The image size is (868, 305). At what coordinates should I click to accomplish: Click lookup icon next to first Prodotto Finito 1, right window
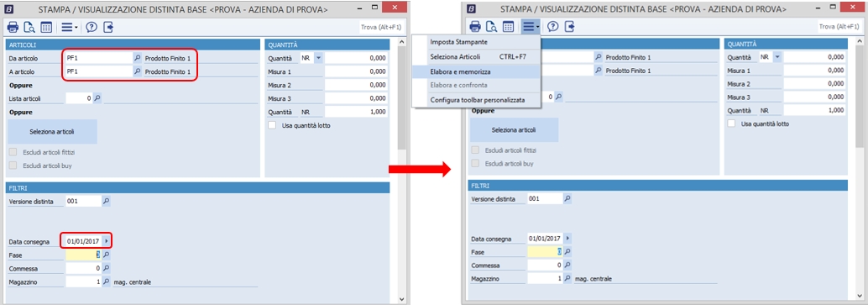(x=598, y=57)
